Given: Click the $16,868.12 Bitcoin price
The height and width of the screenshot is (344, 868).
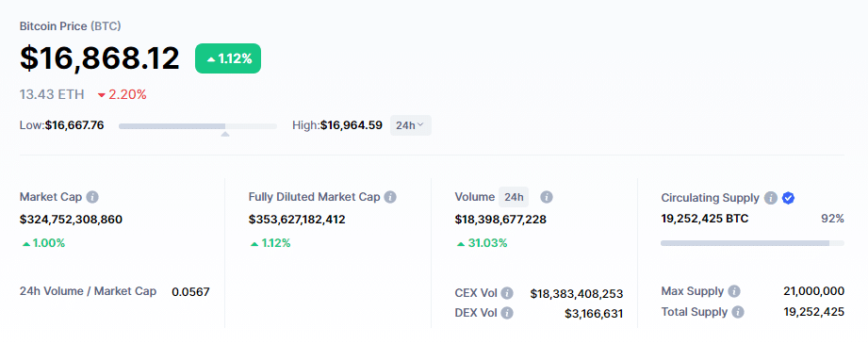Looking at the screenshot, I should click(x=100, y=58).
